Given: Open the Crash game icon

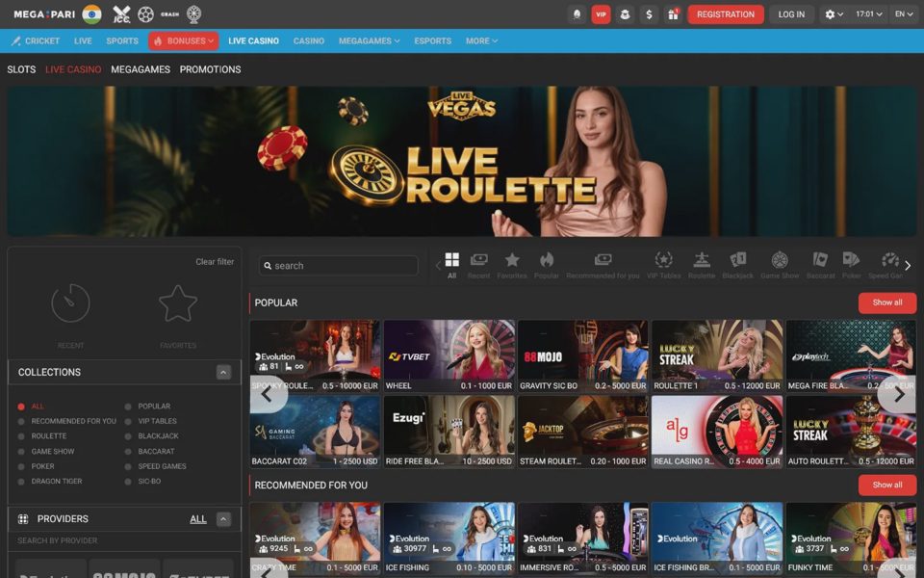Looking at the screenshot, I should tap(169, 14).
